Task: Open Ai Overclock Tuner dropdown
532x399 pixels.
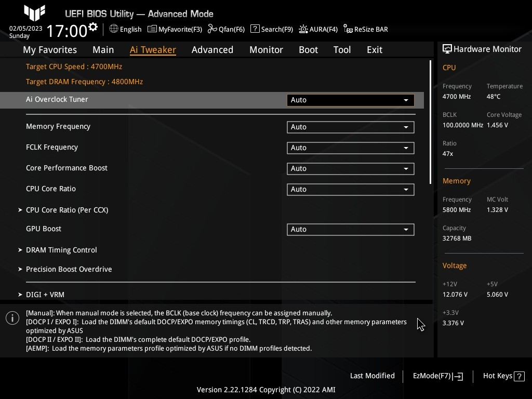Action: pos(350,100)
